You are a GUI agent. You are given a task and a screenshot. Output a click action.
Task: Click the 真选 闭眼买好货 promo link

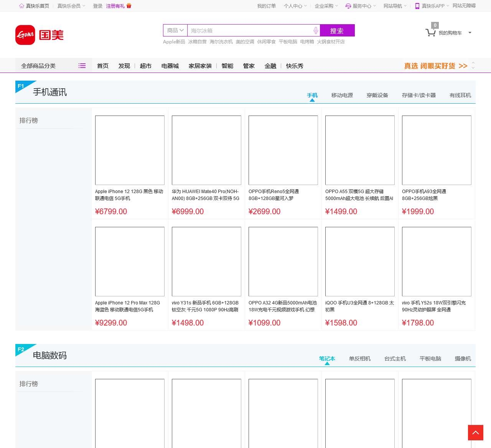[436, 66]
